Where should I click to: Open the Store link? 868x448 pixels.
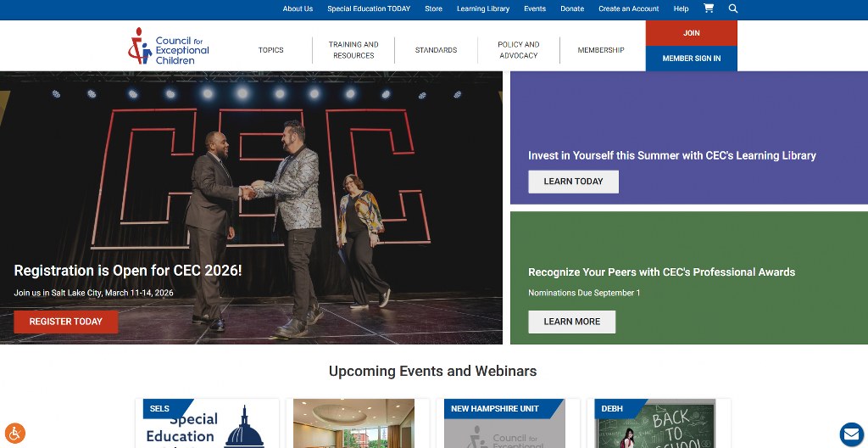pos(433,8)
